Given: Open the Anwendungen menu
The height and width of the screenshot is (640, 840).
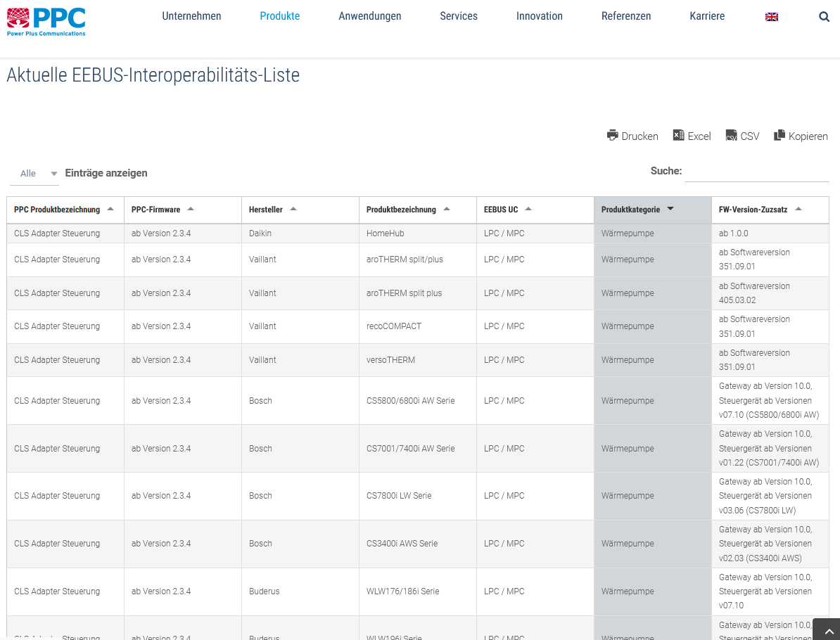Looking at the screenshot, I should [370, 15].
